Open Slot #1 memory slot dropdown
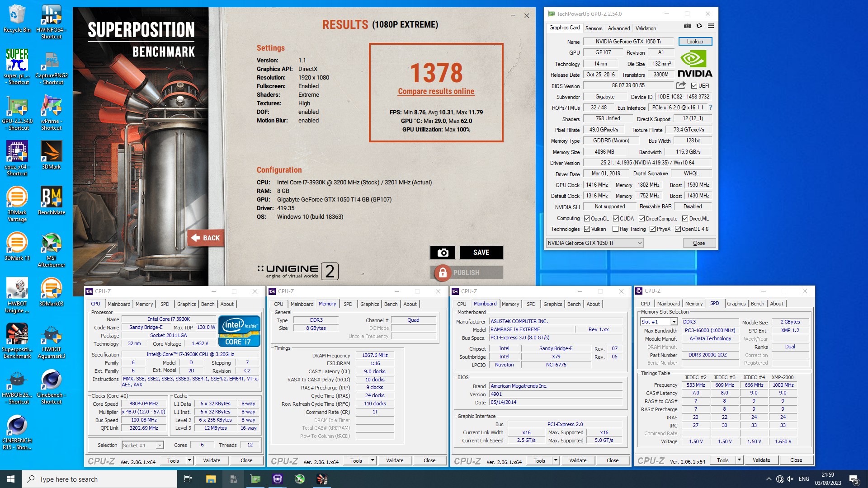 click(659, 322)
